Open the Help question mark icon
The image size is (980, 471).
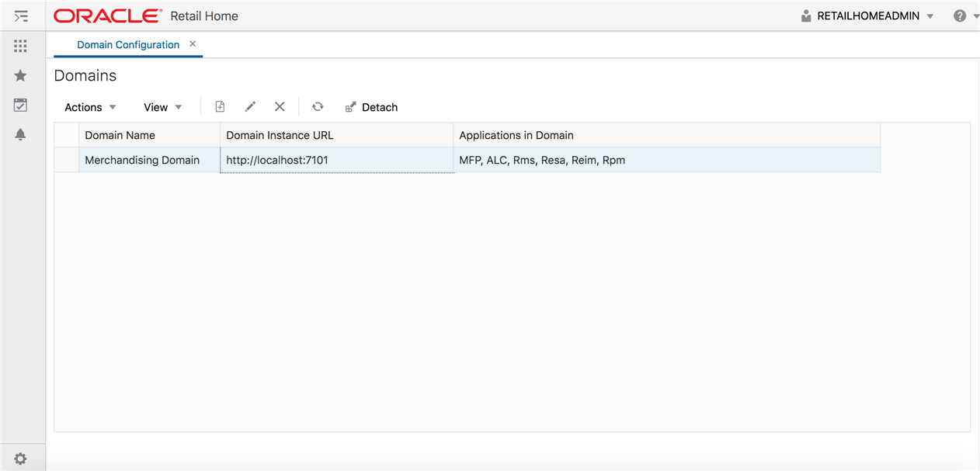[x=960, y=16]
